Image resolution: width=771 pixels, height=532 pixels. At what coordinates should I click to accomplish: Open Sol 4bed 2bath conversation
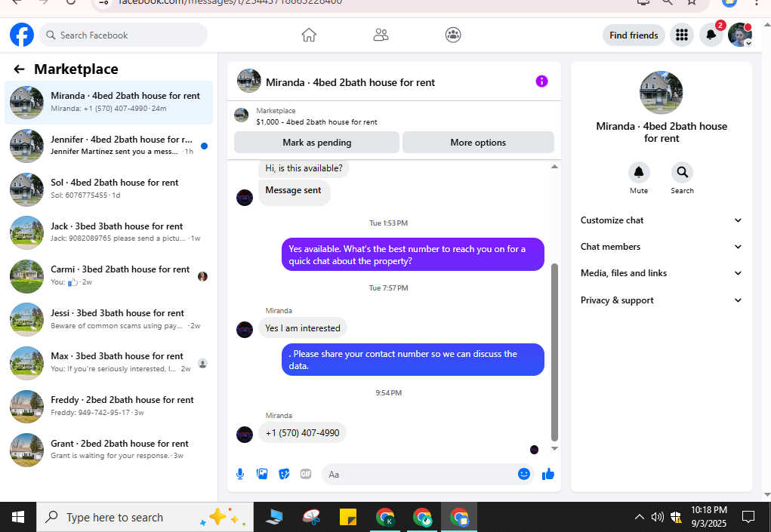pyautogui.click(x=109, y=189)
